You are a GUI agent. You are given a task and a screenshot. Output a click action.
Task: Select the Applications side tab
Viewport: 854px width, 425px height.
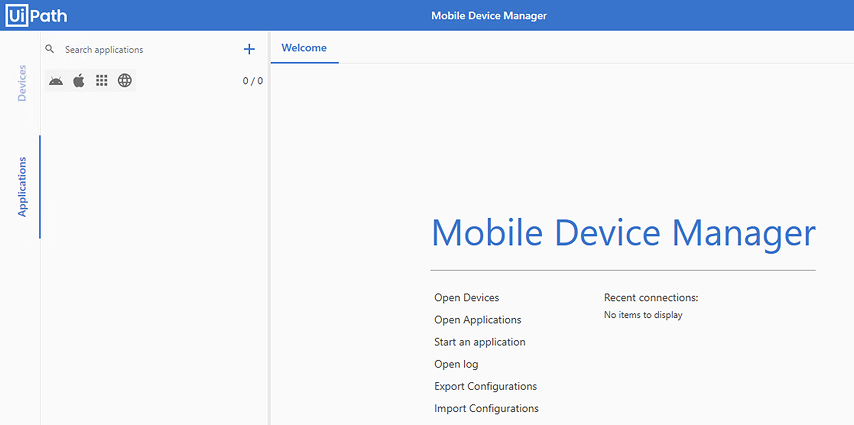click(22, 187)
